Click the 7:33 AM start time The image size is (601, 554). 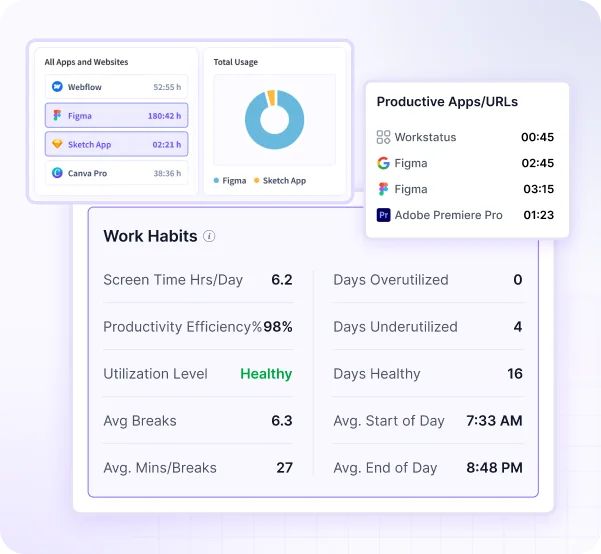click(494, 421)
